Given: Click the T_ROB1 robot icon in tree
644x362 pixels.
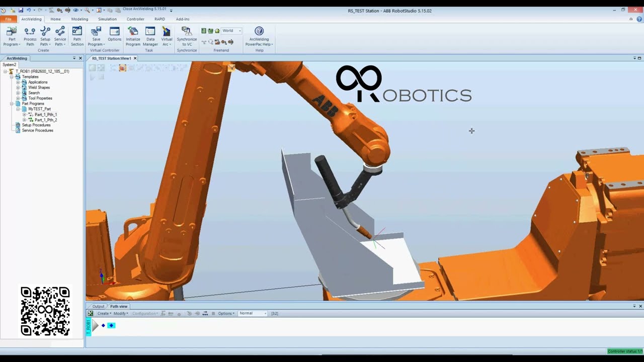Looking at the screenshot, I should [11, 71].
